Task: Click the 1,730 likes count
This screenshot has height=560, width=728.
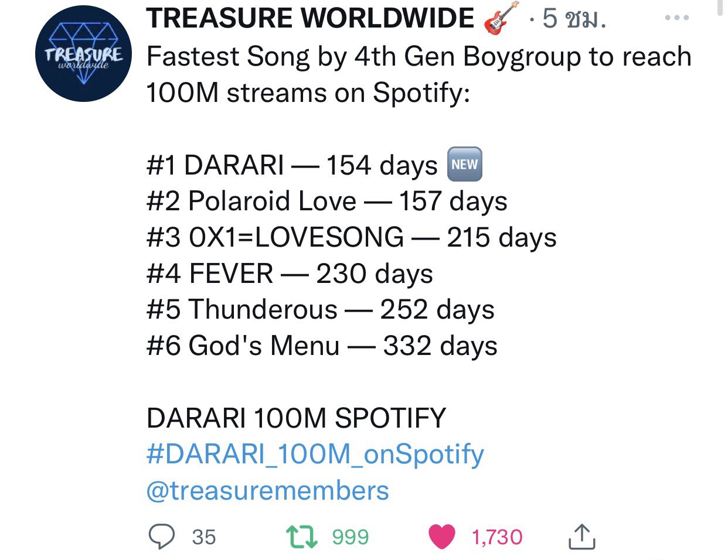Action: (497, 537)
